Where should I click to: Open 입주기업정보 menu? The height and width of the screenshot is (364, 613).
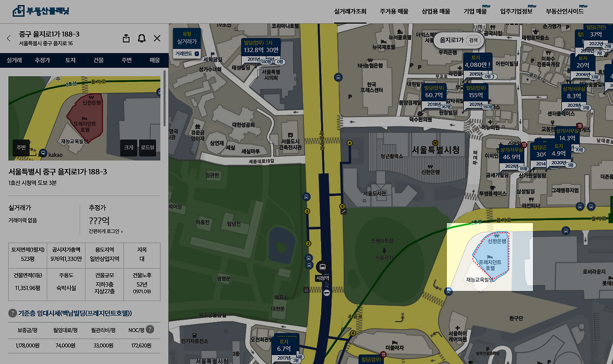[x=516, y=11]
